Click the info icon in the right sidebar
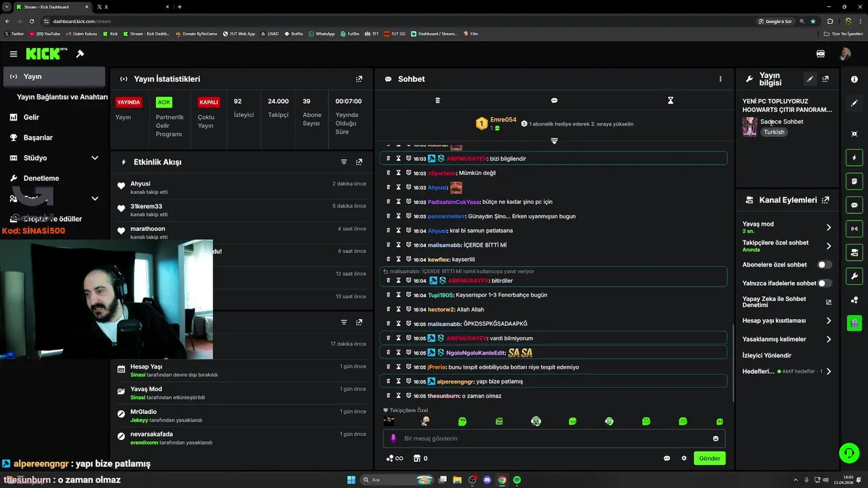 [x=854, y=79]
